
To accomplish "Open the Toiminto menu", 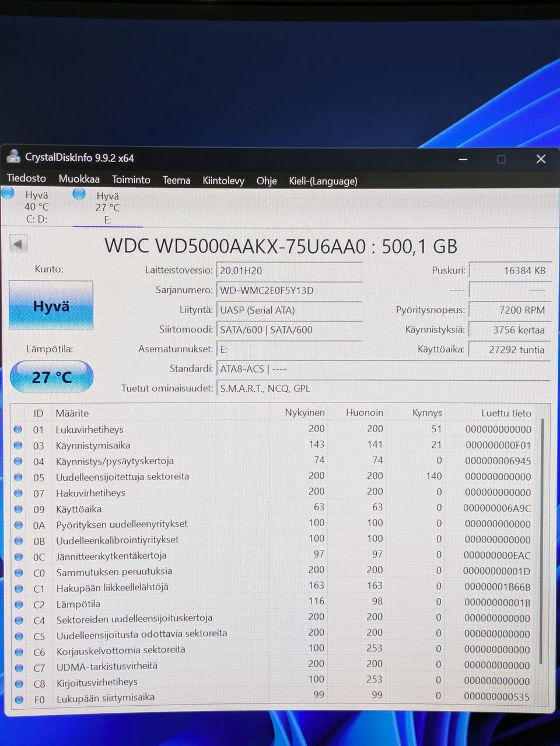I will 131,180.
